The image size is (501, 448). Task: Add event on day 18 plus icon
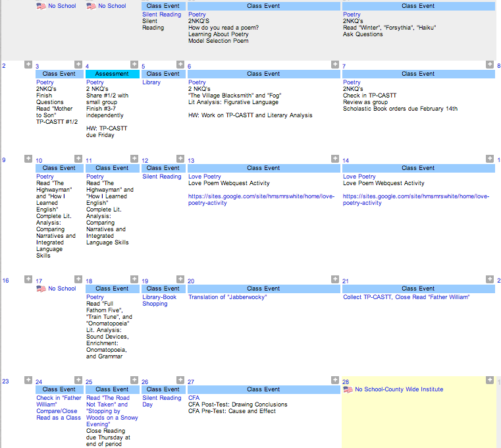pyautogui.click(x=134, y=279)
